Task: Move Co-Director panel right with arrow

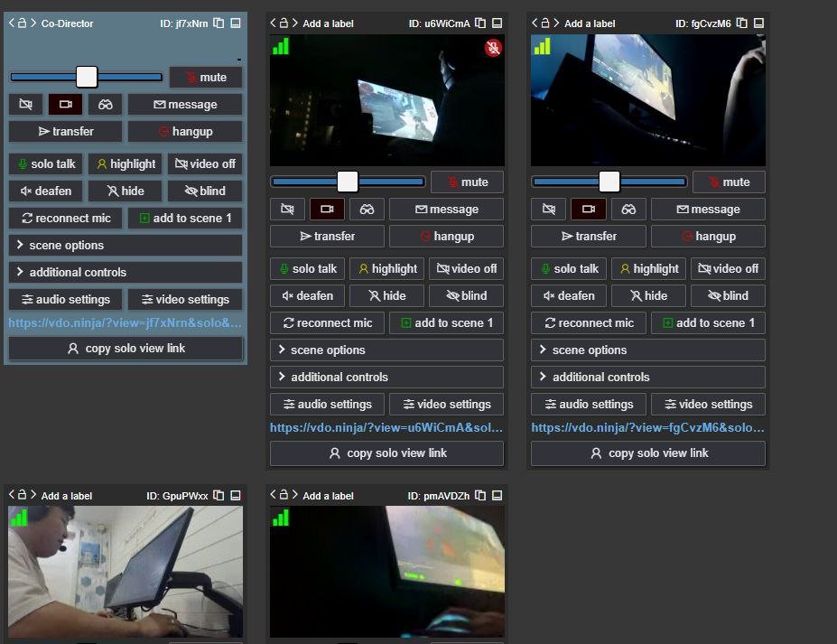Action: click(33, 23)
